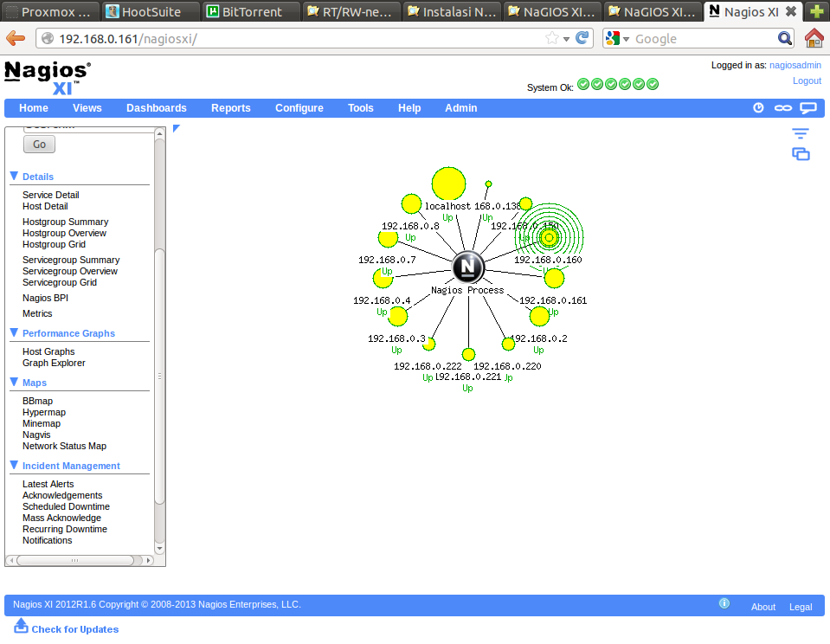
Task: Click the Check for Updates icon
Action: click(22, 626)
